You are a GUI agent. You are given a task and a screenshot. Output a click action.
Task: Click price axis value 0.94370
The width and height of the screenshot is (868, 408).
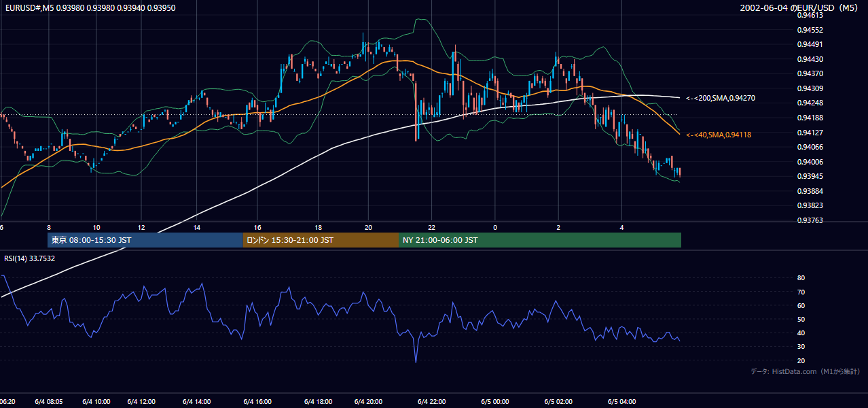810,73
